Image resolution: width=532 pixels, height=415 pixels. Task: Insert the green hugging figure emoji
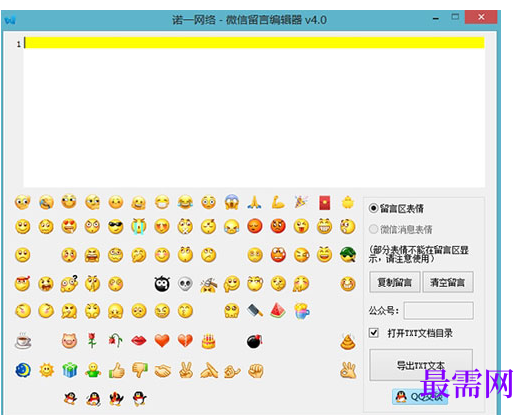[93, 370]
